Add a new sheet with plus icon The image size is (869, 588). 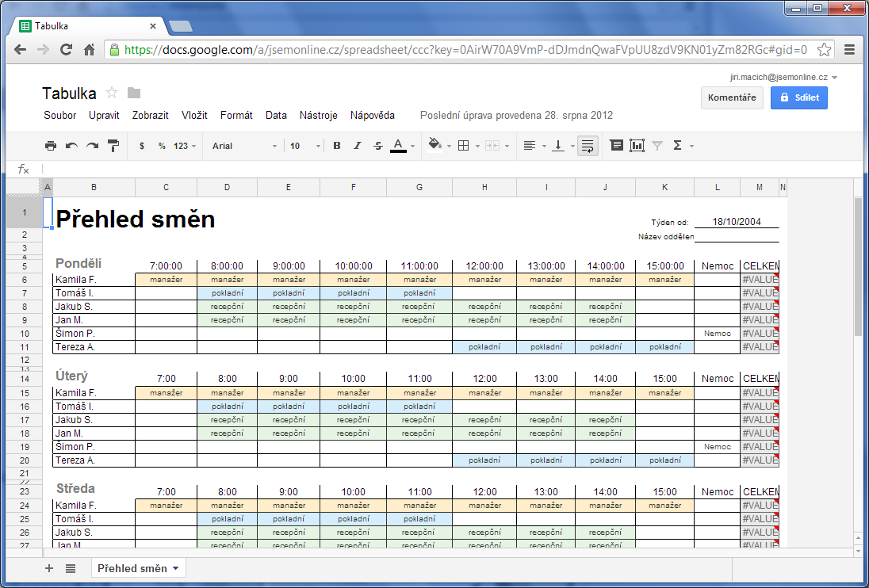pyautogui.click(x=49, y=568)
